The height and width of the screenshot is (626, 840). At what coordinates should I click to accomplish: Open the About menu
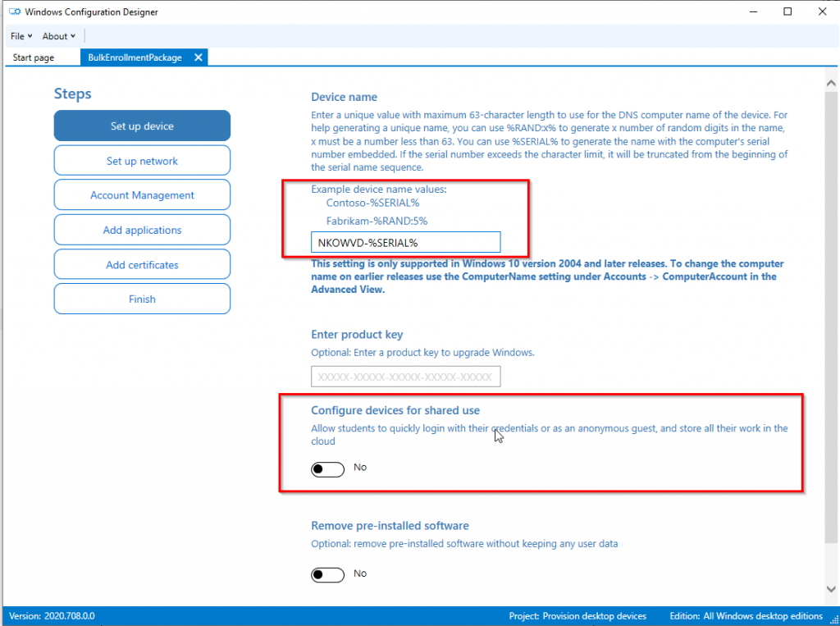pos(58,36)
